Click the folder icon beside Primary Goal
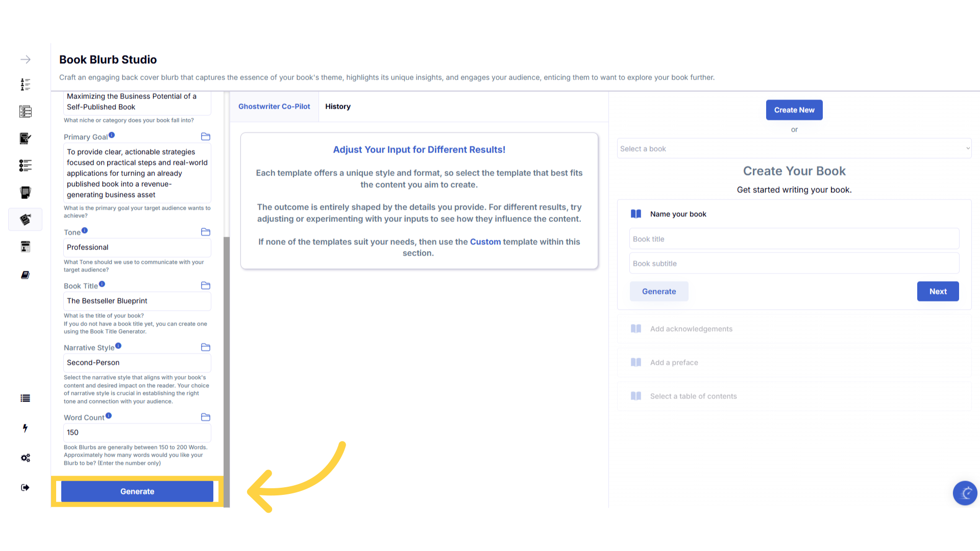Screen dimensions: 980x551 click(x=206, y=137)
